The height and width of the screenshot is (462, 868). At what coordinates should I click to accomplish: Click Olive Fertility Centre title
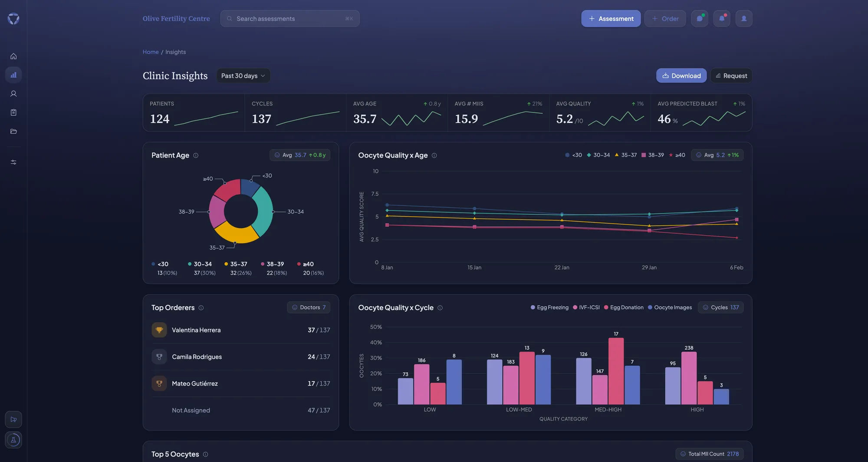[x=176, y=19]
